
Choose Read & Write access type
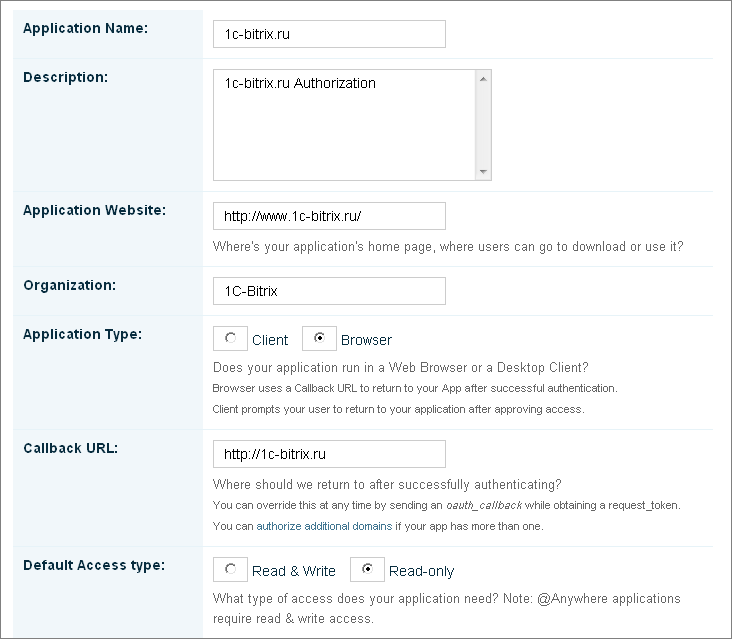click(230, 569)
